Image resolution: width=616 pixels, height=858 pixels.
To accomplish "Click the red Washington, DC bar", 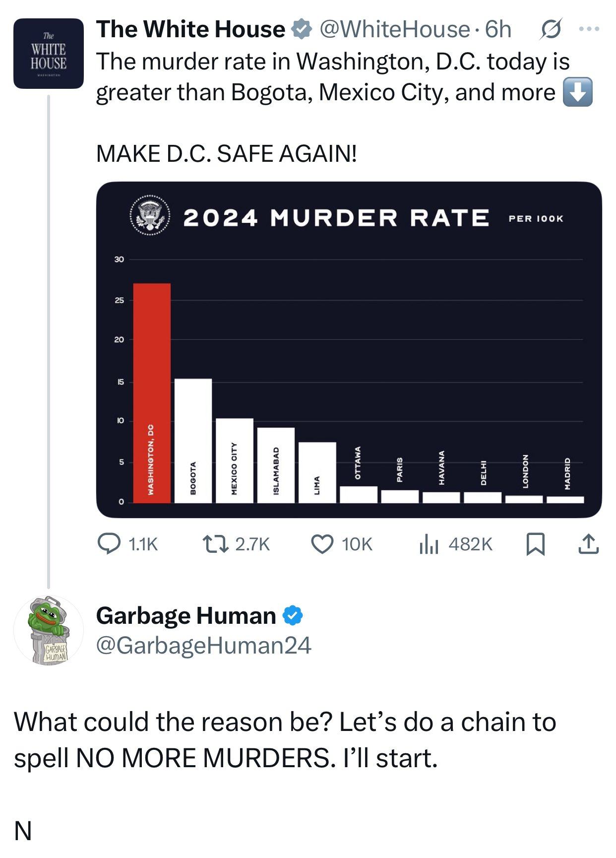I will point(152,392).
